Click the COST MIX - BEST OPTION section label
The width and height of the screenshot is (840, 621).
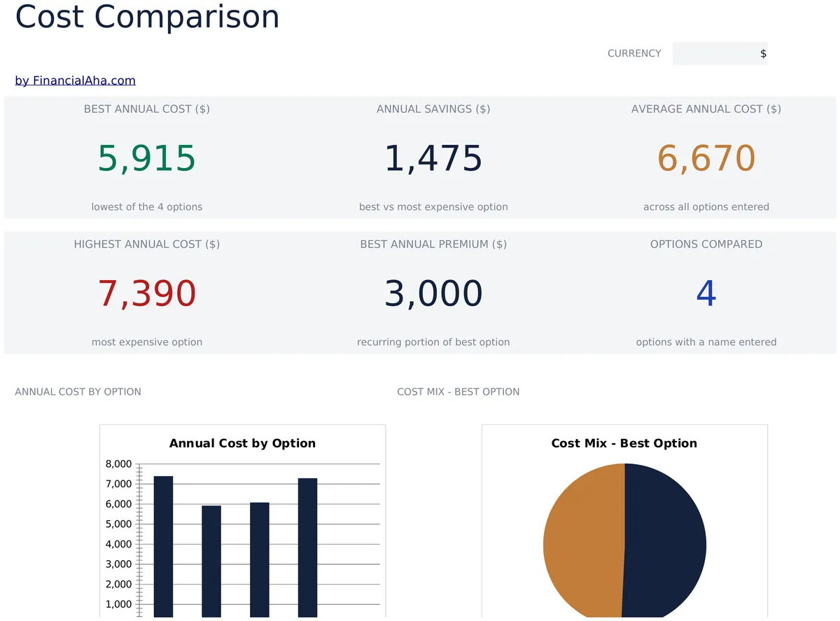[458, 392]
